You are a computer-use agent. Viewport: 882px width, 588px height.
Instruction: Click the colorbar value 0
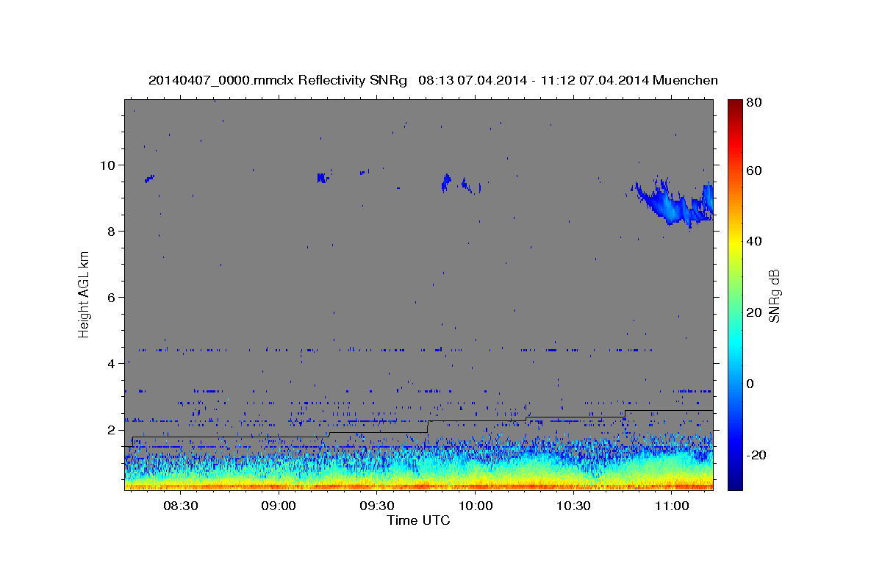tap(750, 384)
